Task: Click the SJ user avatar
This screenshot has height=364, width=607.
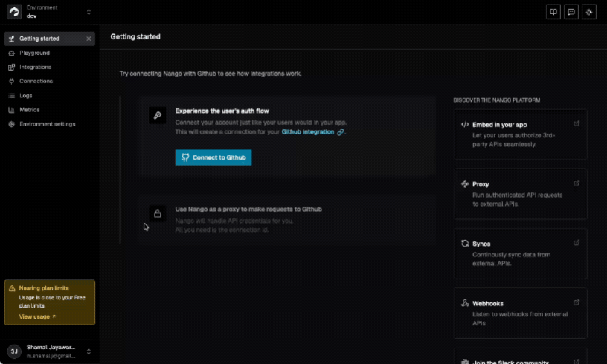Action: (14, 351)
